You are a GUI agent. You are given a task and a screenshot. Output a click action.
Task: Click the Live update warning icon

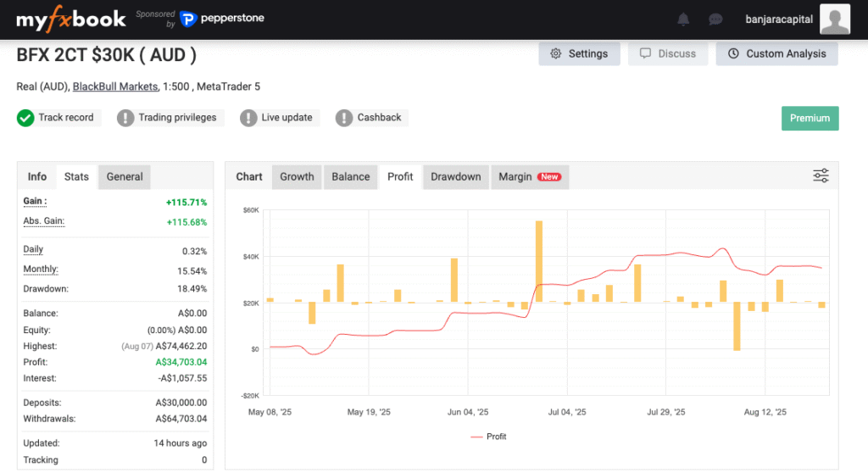[x=248, y=118]
